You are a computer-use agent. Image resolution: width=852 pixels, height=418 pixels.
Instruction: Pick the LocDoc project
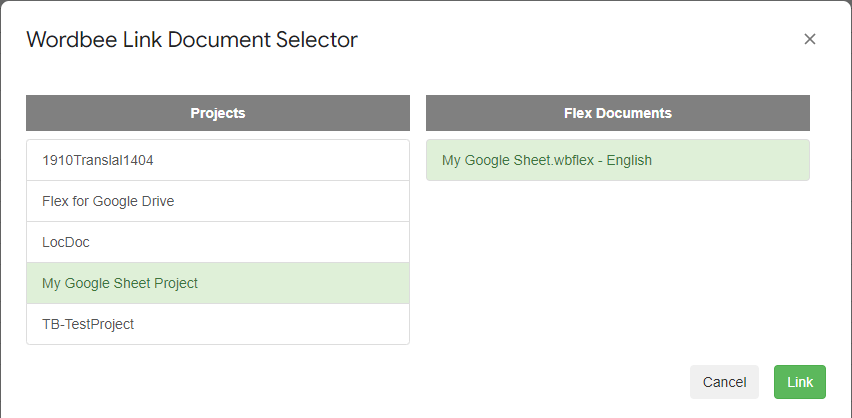(x=217, y=242)
